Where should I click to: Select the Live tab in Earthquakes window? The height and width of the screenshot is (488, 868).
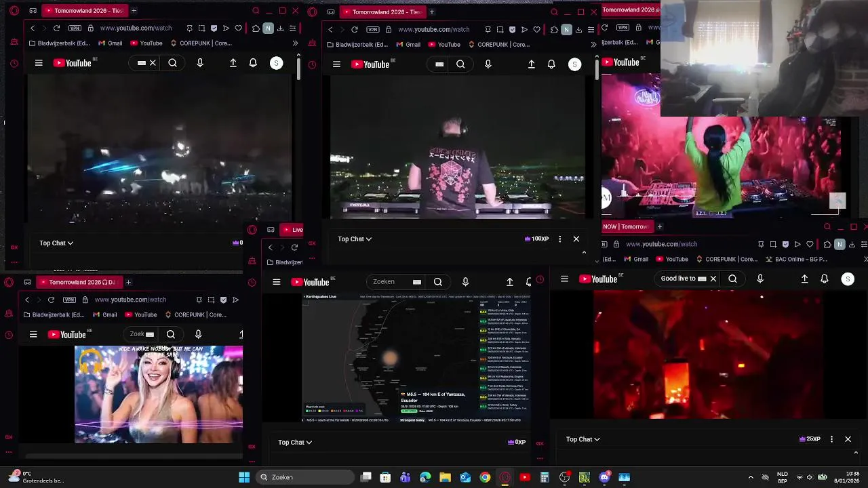(292, 230)
